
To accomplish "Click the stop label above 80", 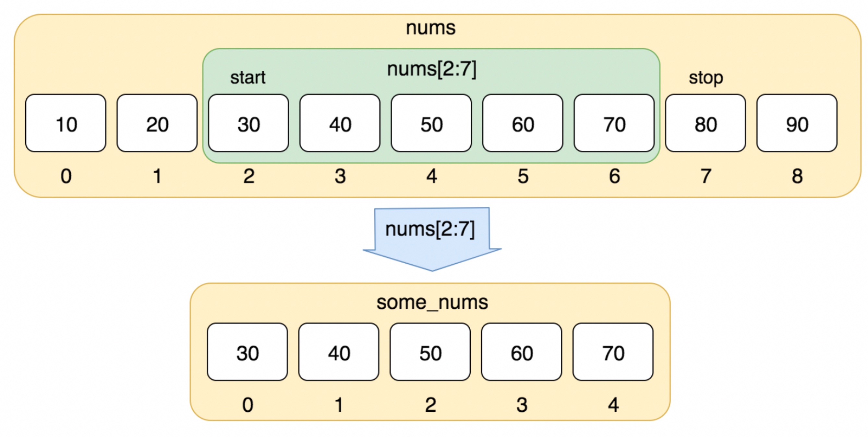I will (706, 78).
